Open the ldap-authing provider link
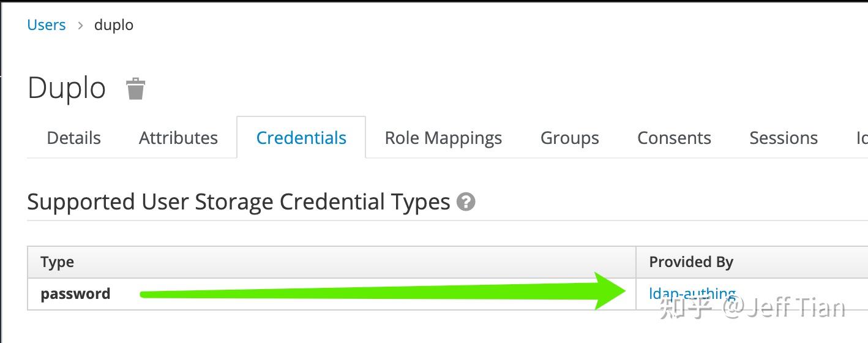The width and height of the screenshot is (868, 343). (x=692, y=294)
